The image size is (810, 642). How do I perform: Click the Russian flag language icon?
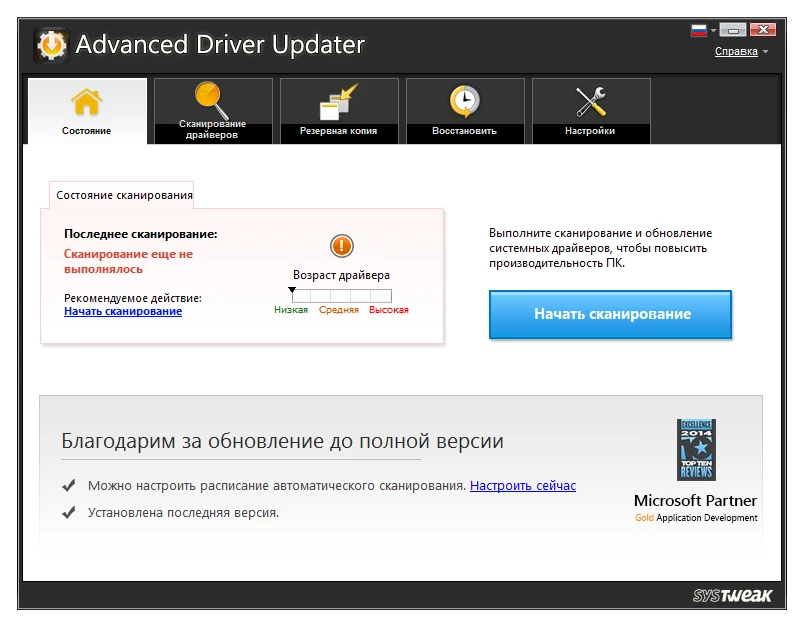click(x=699, y=30)
